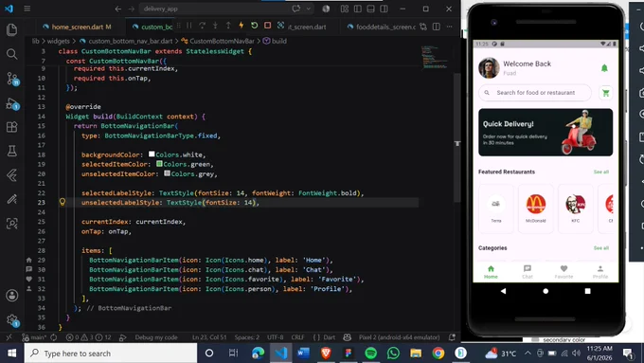
Task: Click Ln 23, Col 51 cursor position
Action: (209, 337)
